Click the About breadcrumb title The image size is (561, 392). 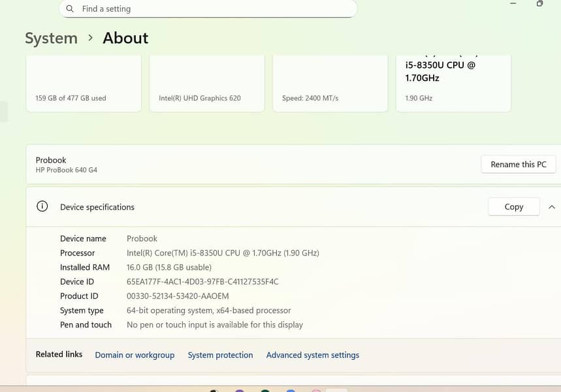click(x=125, y=39)
